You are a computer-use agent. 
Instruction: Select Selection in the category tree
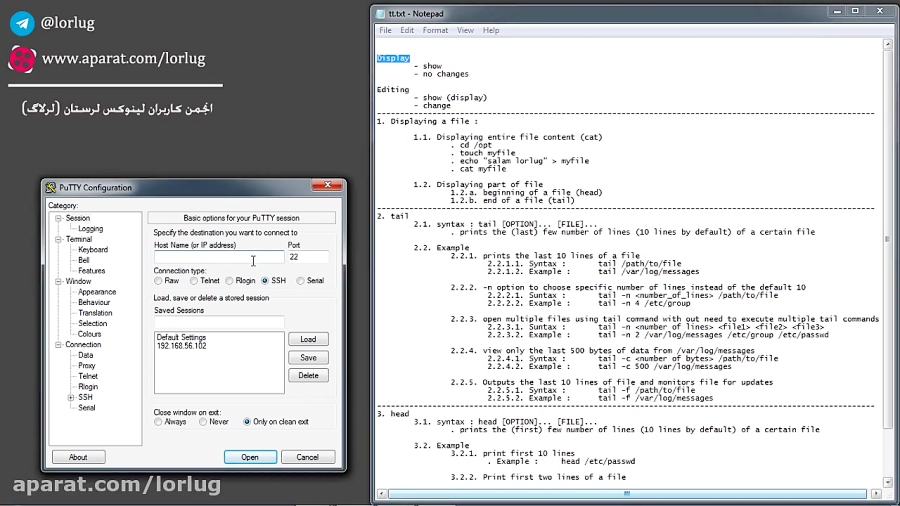[93, 324]
